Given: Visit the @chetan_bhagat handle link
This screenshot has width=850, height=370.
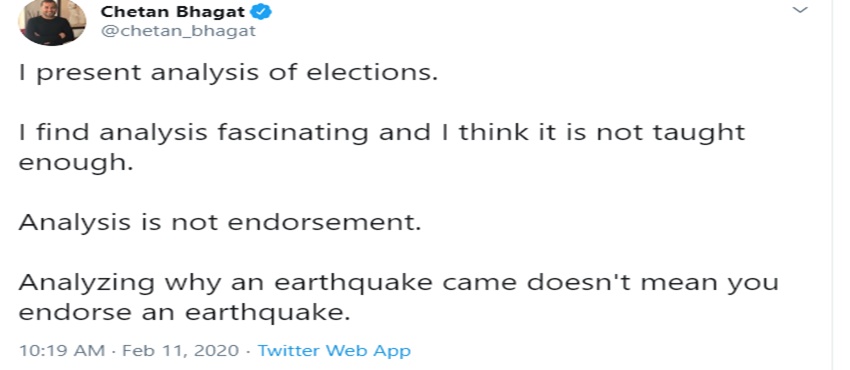Looking at the screenshot, I should pos(178,31).
